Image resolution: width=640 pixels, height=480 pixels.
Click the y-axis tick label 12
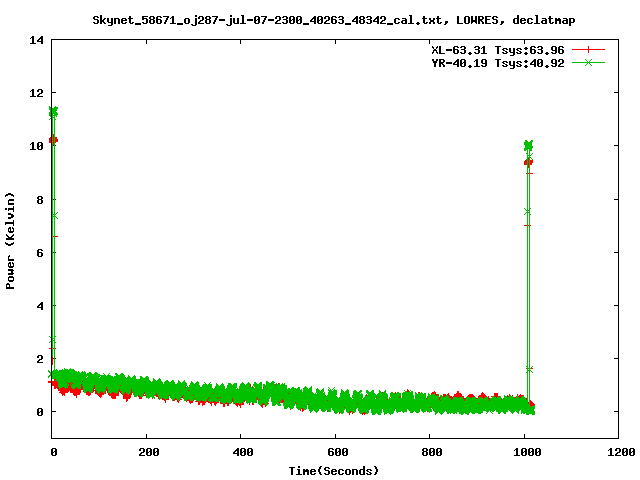[36, 93]
